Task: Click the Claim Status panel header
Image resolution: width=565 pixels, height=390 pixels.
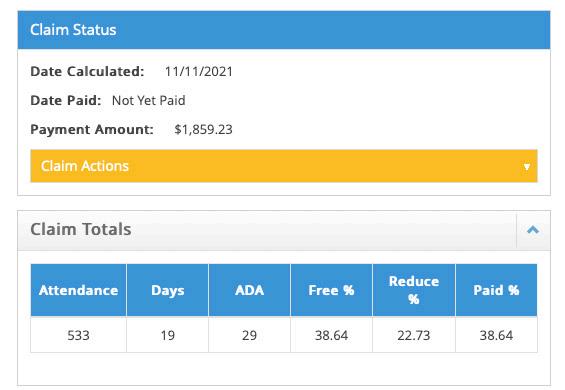Action: 284,30
